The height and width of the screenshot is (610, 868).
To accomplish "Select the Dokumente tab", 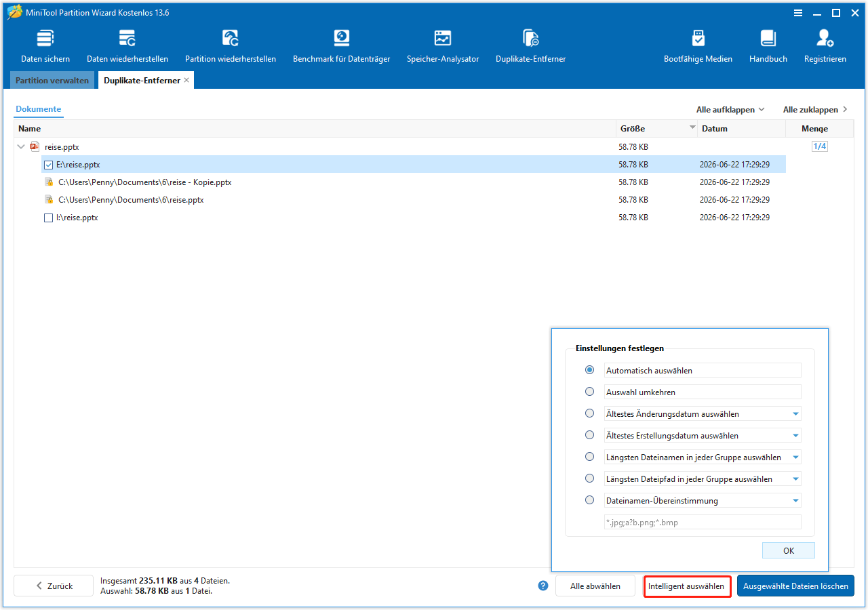I will tap(39, 109).
